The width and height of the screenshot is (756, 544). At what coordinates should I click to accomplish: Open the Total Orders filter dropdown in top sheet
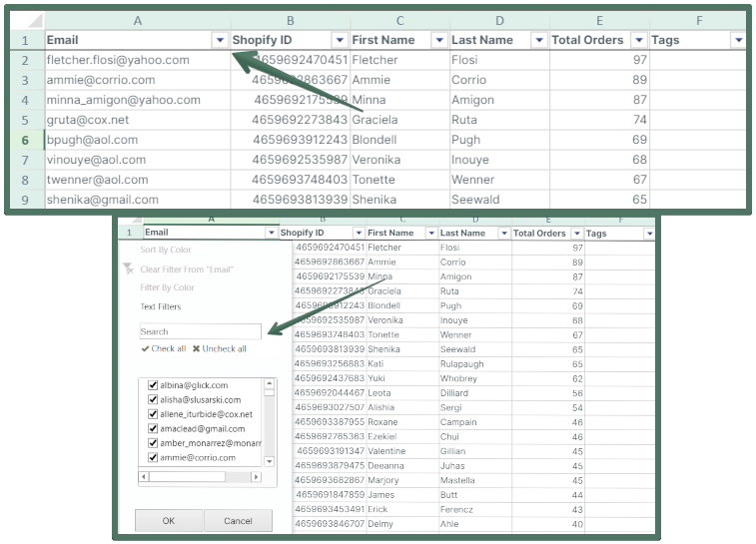coord(639,40)
